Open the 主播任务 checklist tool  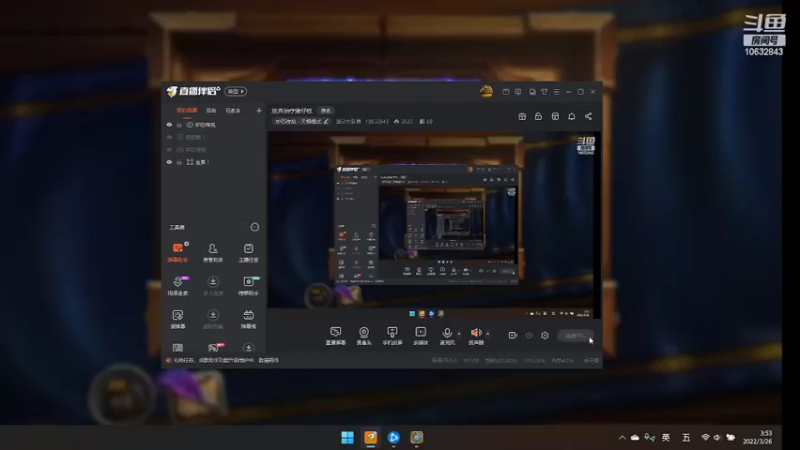(248, 252)
